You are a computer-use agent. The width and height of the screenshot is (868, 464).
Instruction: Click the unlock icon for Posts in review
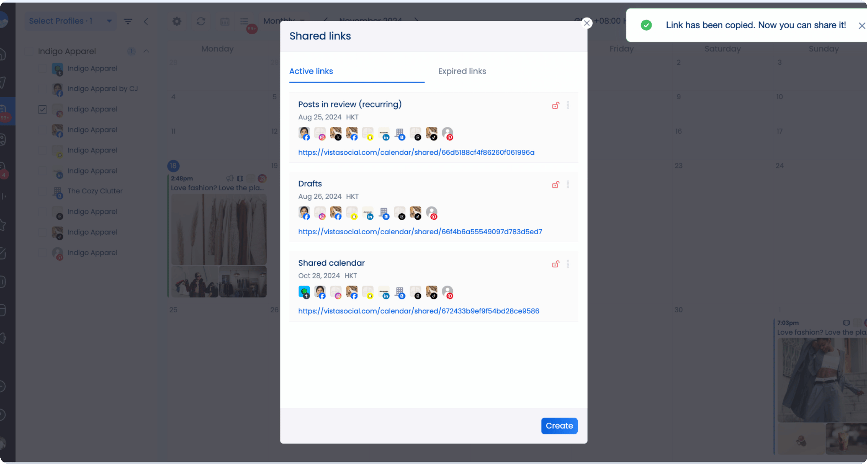[x=555, y=106]
